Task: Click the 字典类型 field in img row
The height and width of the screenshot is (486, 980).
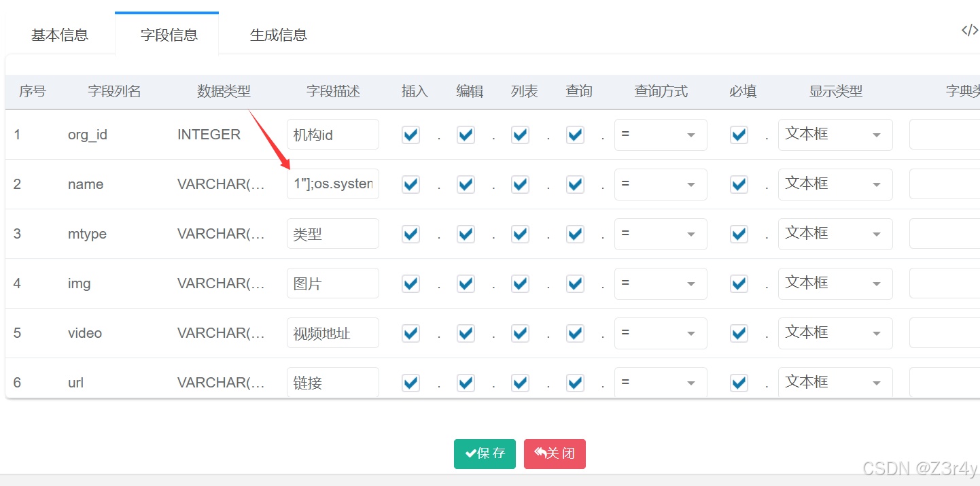Action: 945,283
